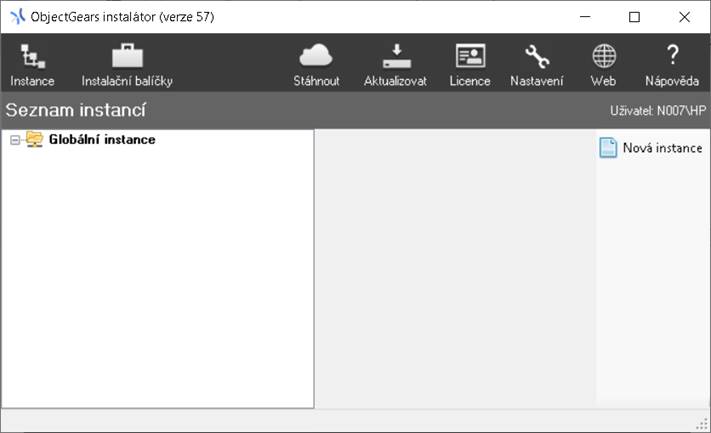The width and height of the screenshot is (711, 433).
Task: Open the Web globe icon
Action: [604, 56]
